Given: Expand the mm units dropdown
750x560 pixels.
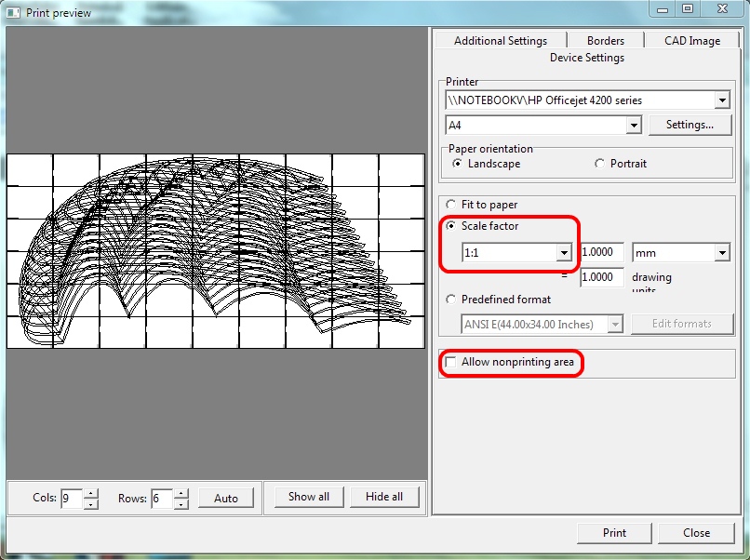Looking at the screenshot, I should (x=722, y=252).
